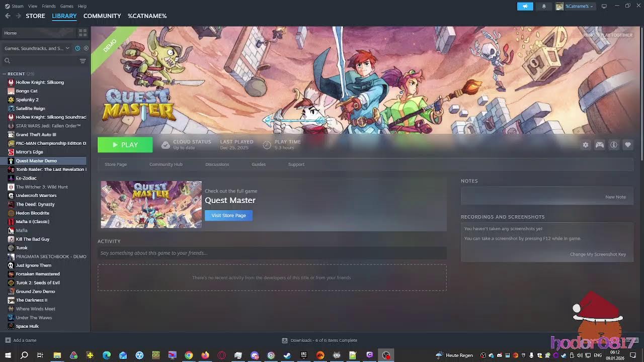Open controller layout icon

(600, 145)
